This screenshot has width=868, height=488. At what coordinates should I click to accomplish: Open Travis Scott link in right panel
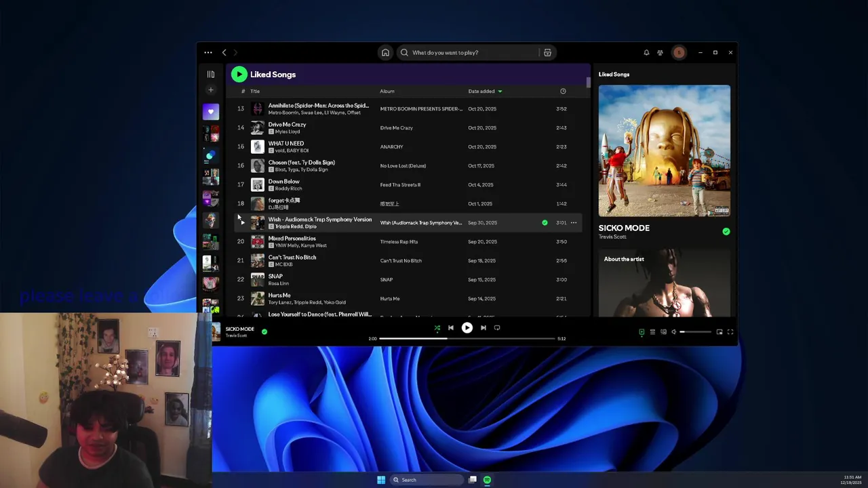pos(612,237)
